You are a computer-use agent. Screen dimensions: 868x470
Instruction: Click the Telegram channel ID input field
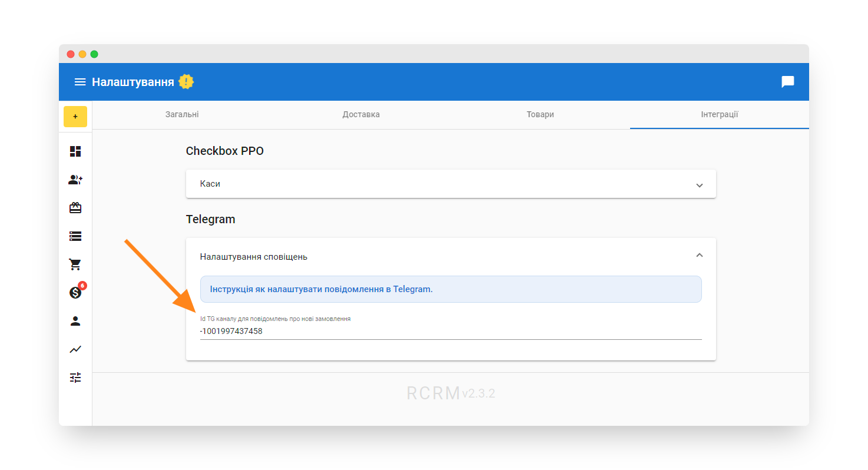click(450, 331)
